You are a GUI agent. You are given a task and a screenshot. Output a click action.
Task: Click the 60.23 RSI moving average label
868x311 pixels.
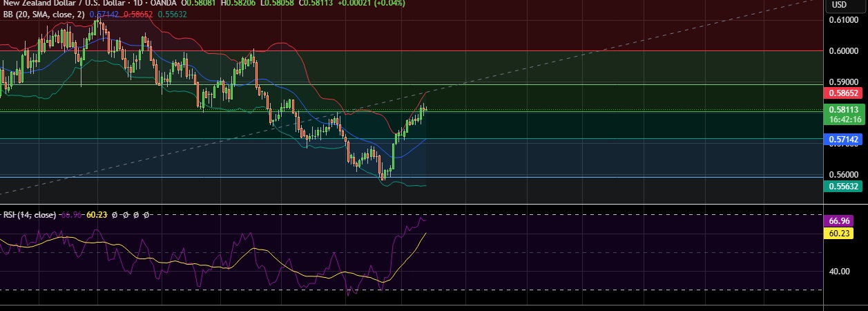click(x=840, y=234)
